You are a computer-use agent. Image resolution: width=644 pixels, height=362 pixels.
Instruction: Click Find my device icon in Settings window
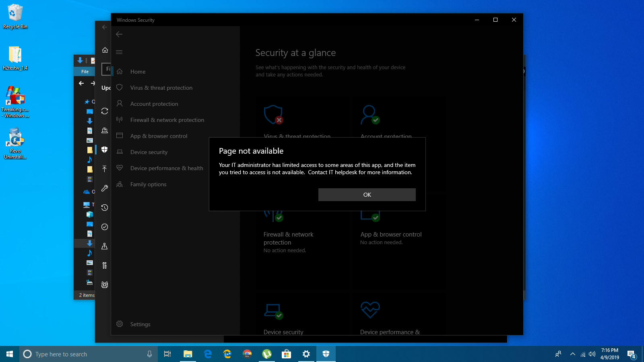[105, 246]
